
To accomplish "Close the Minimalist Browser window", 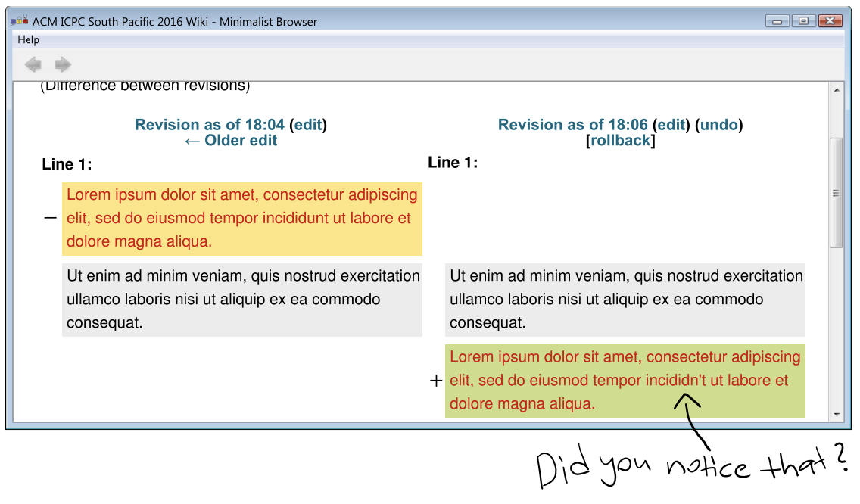I will pos(830,21).
